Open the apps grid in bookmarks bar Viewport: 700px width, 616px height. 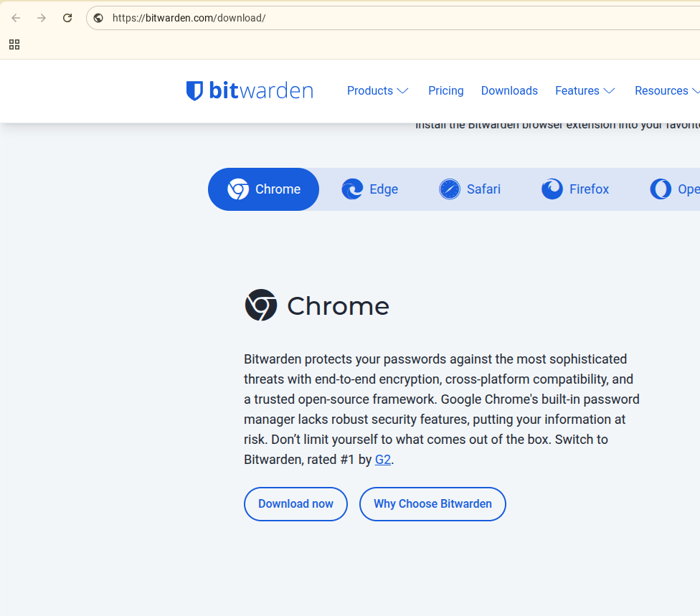click(x=14, y=44)
